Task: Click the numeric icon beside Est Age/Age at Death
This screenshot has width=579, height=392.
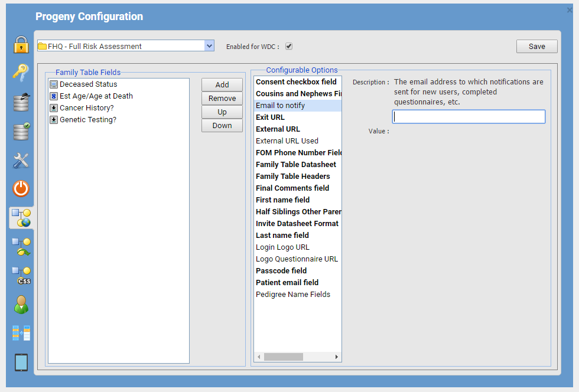Action: pyautogui.click(x=54, y=96)
